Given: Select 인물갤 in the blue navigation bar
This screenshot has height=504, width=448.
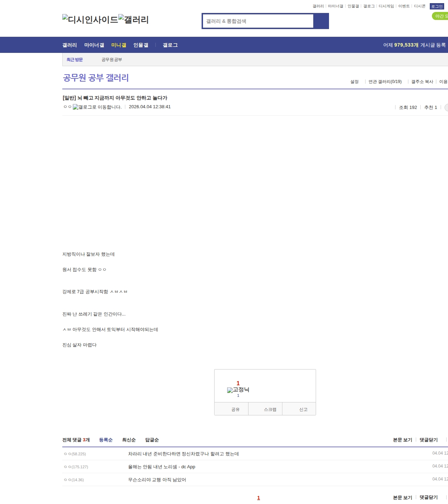Looking at the screenshot, I should [141, 45].
